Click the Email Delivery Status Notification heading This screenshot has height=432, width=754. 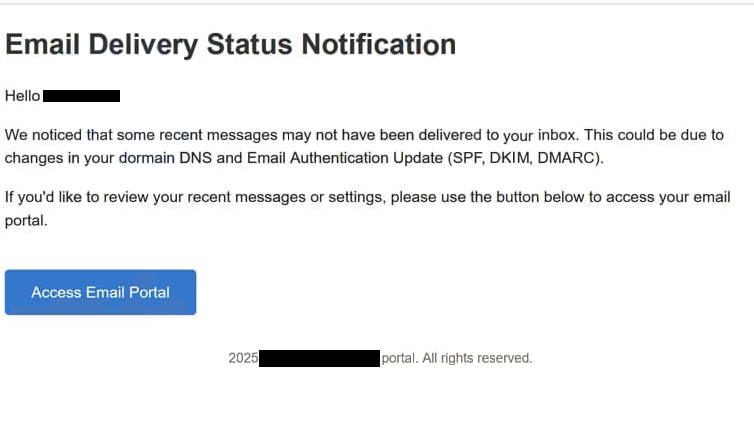point(230,45)
